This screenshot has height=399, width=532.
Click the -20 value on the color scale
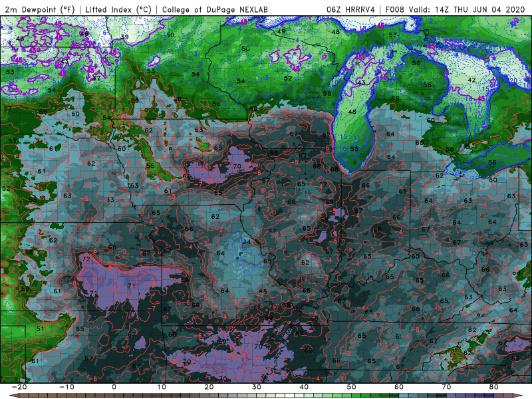(x=19, y=387)
